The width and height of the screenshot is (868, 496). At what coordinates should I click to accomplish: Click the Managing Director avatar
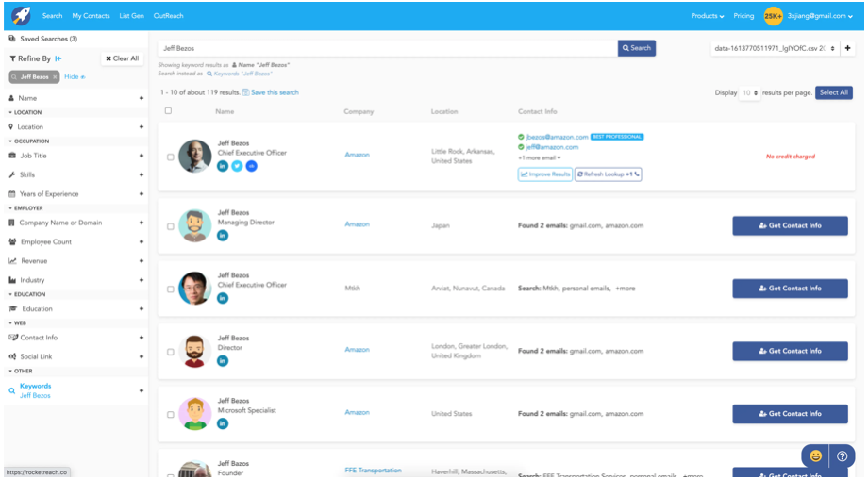point(195,226)
